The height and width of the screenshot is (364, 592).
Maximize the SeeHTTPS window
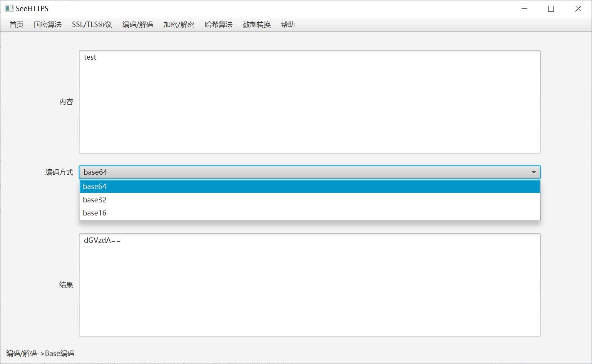pos(551,8)
